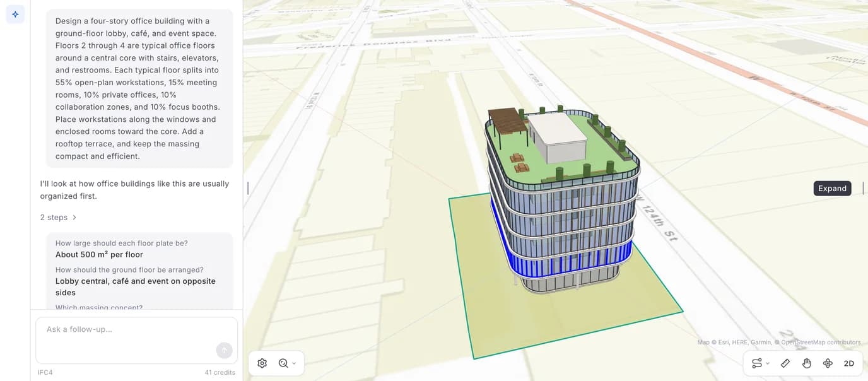Send the follow-up message with arrow button
868x381 pixels.
pyautogui.click(x=224, y=351)
